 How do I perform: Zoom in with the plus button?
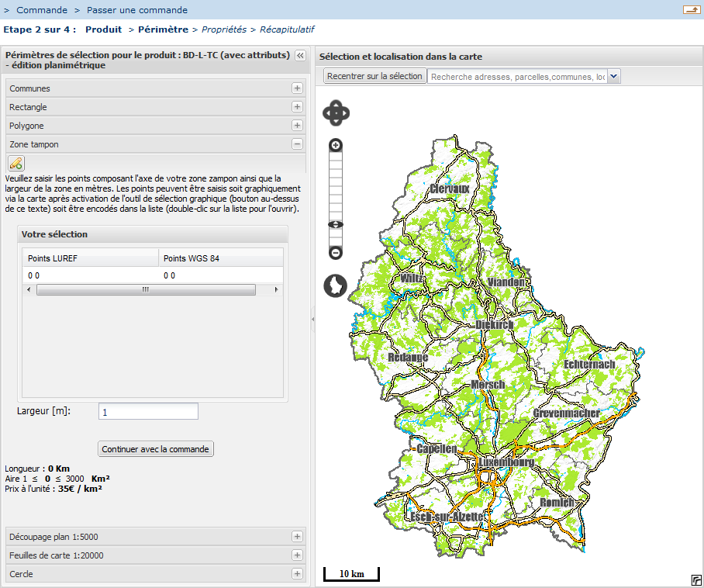[336, 145]
